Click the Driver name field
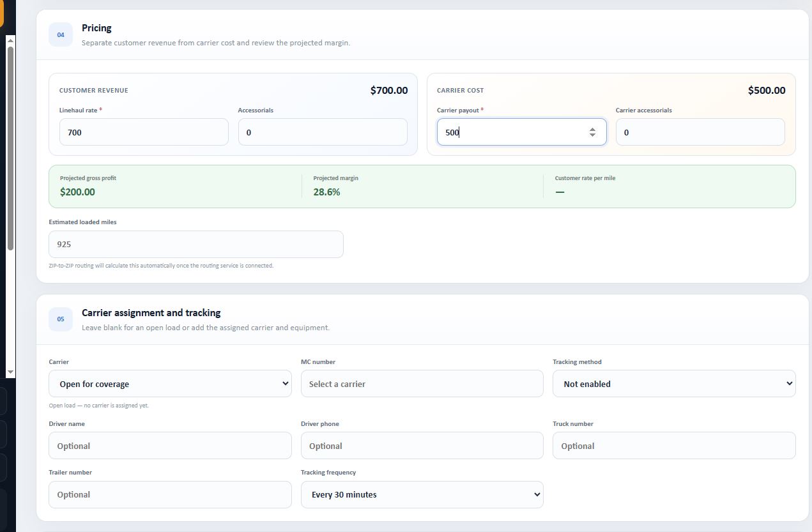812x532 pixels. [x=170, y=446]
